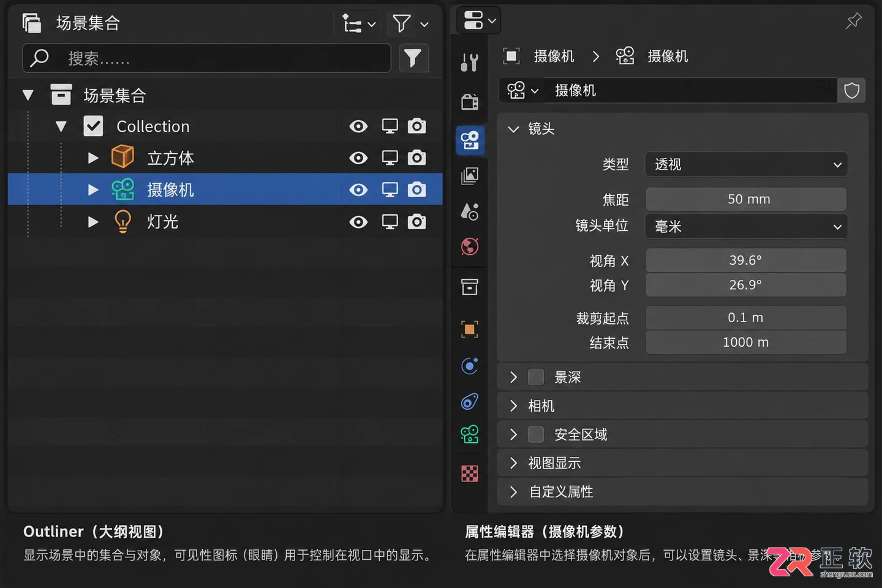This screenshot has height=588, width=882.
Task: Open the outliner display mode dropdown
Action: [x=358, y=24]
